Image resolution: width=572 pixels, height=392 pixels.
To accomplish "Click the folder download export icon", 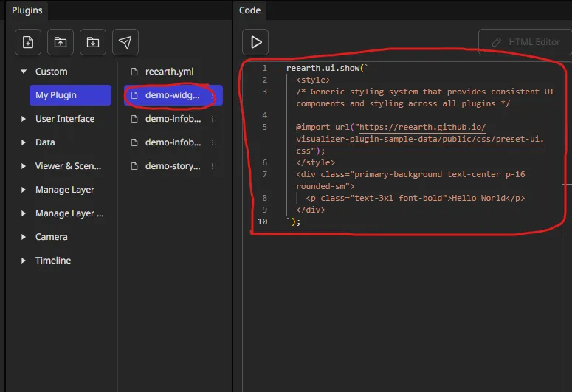I will pyautogui.click(x=93, y=42).
